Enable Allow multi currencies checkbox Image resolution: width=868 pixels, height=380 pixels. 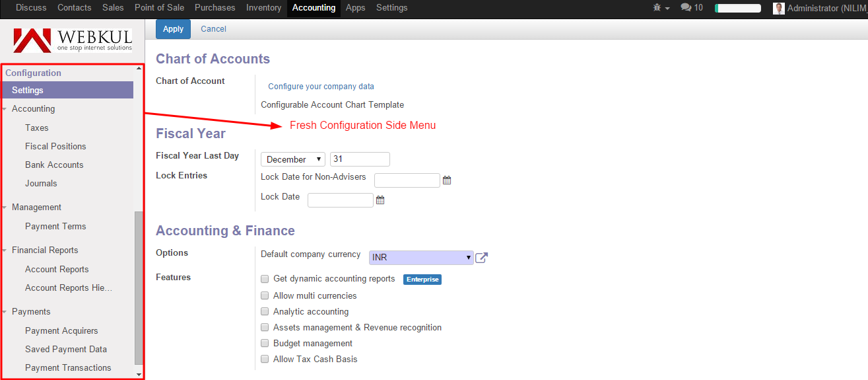click(265, 295)
